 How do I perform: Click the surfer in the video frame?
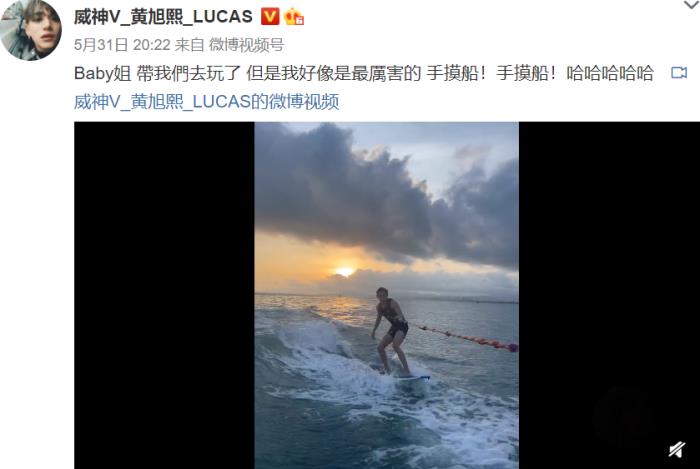click(x=392, y=332)
